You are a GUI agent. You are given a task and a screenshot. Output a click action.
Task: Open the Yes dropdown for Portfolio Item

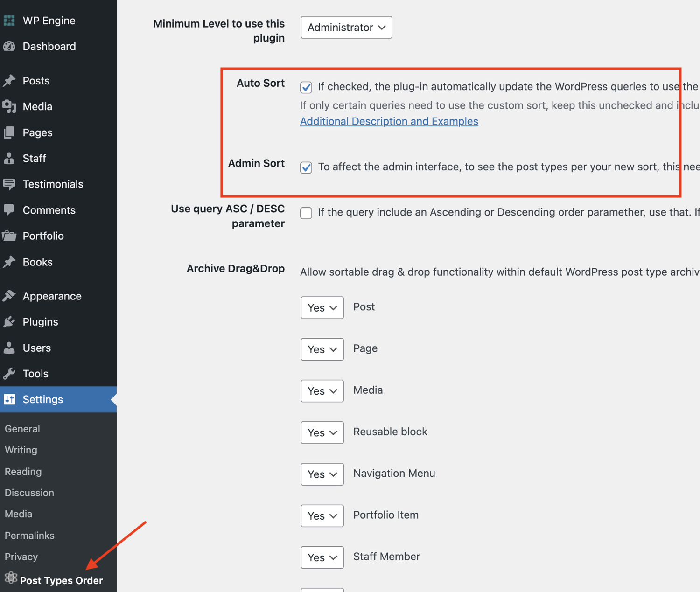click(322, 516)
